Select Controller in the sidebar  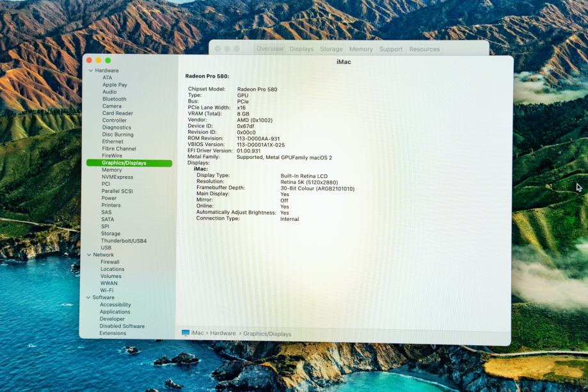click(115, 120)
